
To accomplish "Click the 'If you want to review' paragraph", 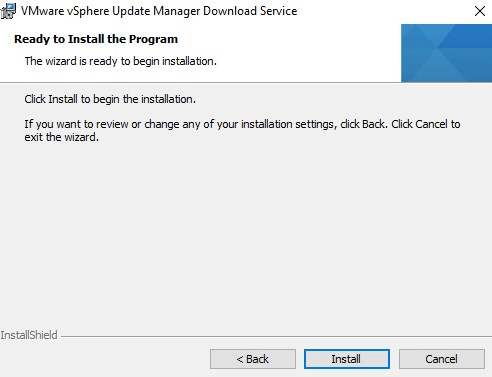I will (x=242, y=130).
